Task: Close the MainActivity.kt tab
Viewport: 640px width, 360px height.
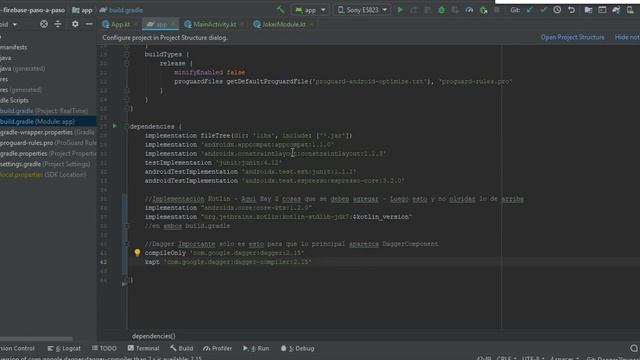Action: coord(242,24)
